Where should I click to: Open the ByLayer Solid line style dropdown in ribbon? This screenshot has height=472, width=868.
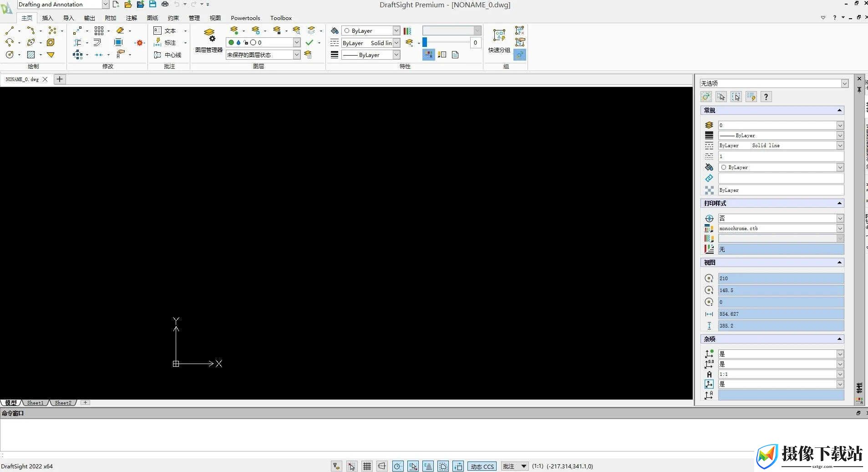396,43
